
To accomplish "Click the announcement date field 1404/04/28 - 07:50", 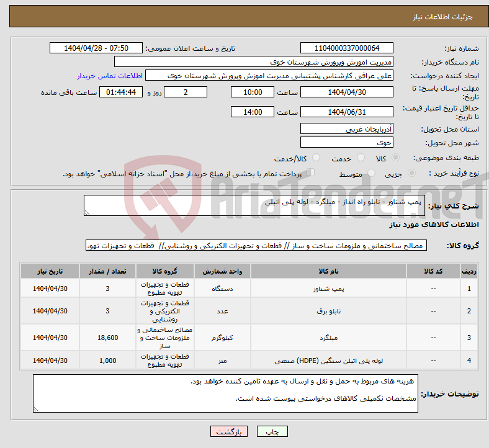I will [x=96, y=48].
